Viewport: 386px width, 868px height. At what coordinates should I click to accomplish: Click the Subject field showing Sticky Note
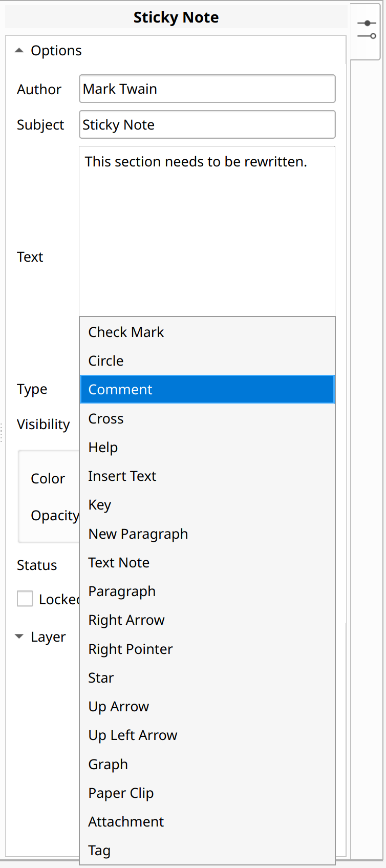click(207, 124)
